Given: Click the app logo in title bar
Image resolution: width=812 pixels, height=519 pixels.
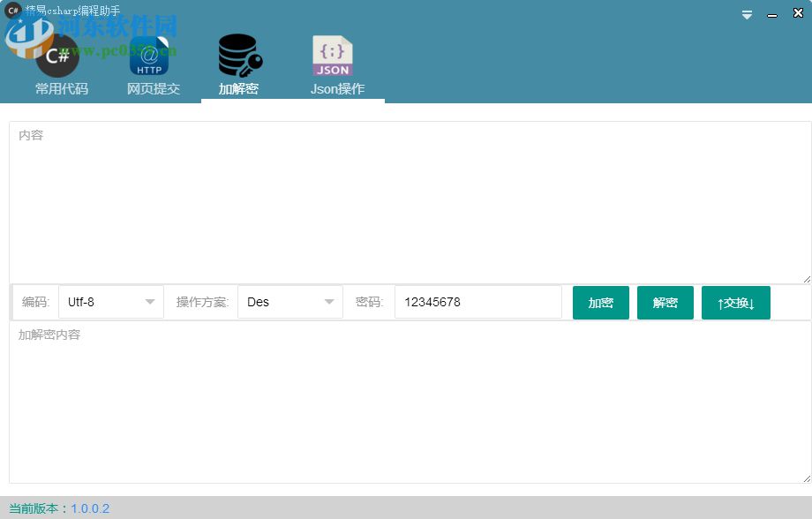Looking at the screenshot, I should [x=13, y=11].
